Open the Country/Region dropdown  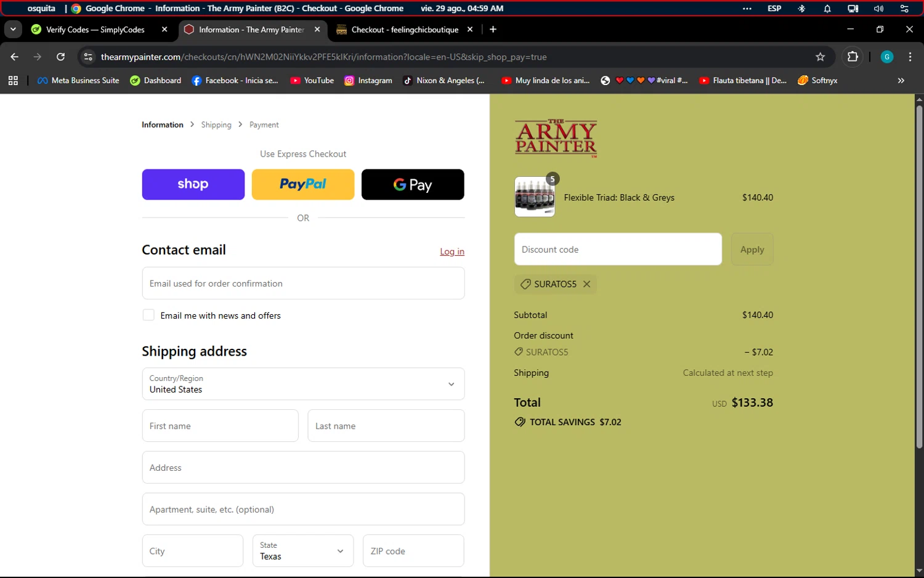(x=303, y=384)
